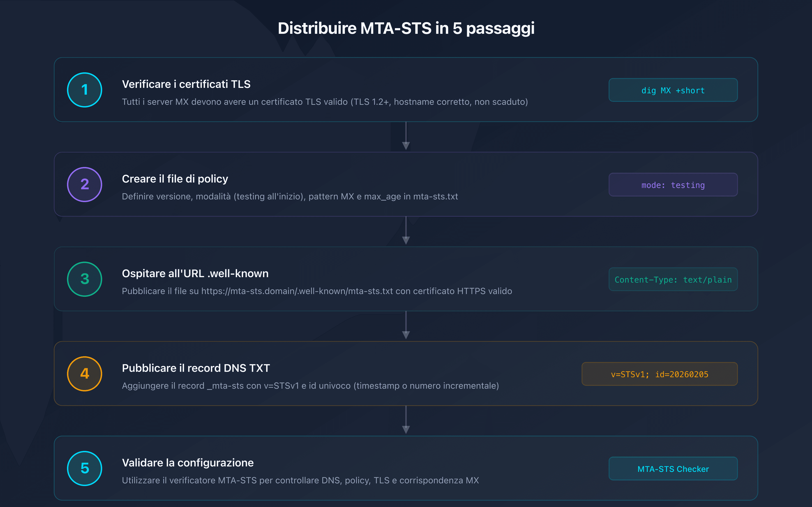
Task: Click the step 2 purple circle badge
Action: click(84, 184)
